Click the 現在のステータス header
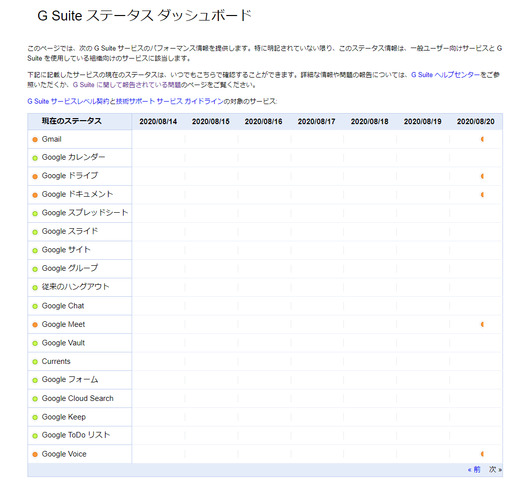Image resolution: width=530 pixels, height=480 pixels. (72, 121)
